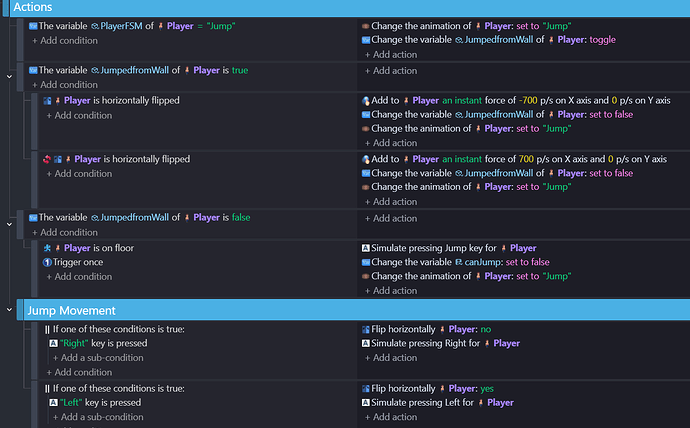Click the keyboard icon on 'Simulate pressing Right'
The image size is (690, 428).
366,343
